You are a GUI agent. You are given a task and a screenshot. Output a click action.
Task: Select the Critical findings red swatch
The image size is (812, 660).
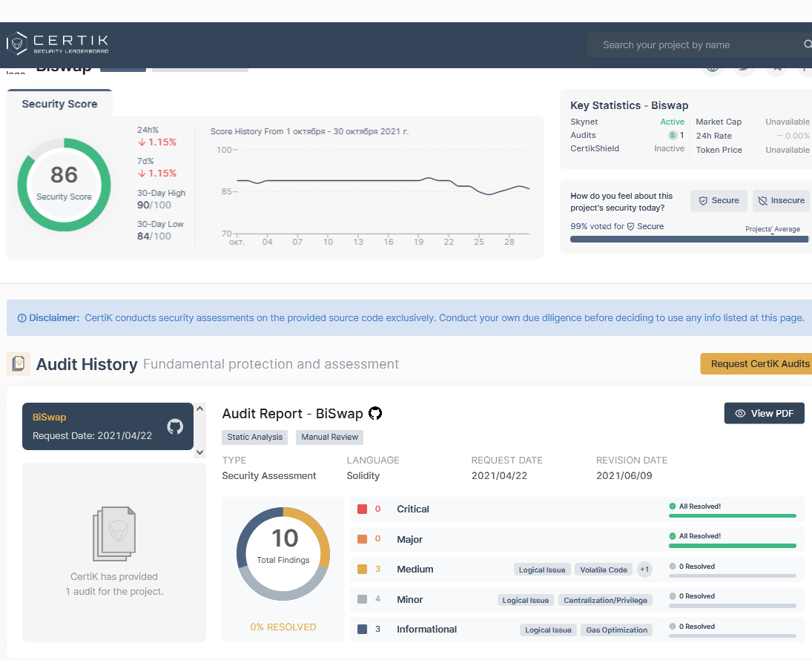[x=363, y=509]
